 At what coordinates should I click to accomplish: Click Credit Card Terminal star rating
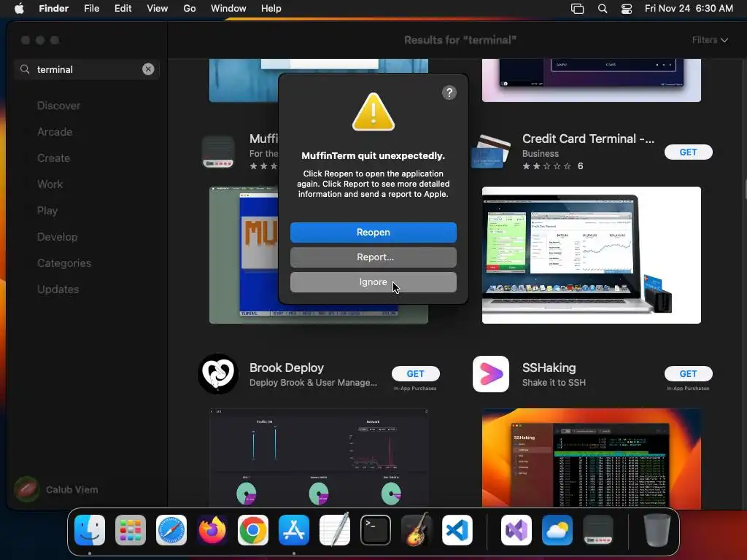tap(546, 166)
